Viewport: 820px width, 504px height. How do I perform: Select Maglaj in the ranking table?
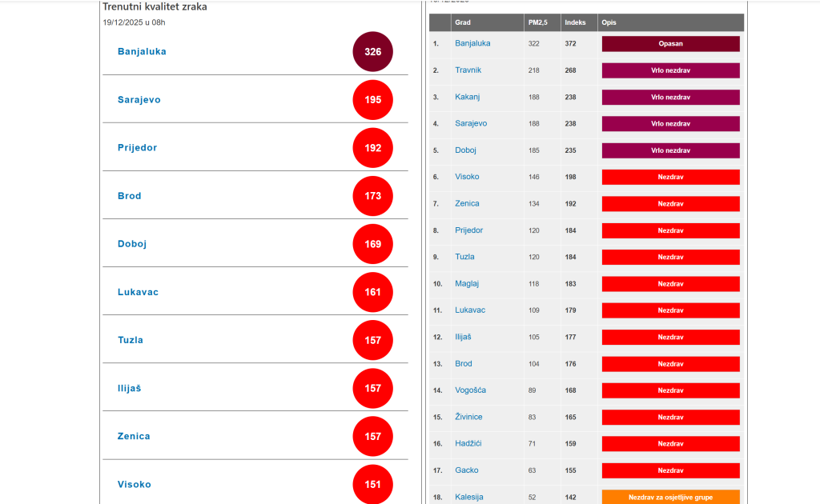467,283
